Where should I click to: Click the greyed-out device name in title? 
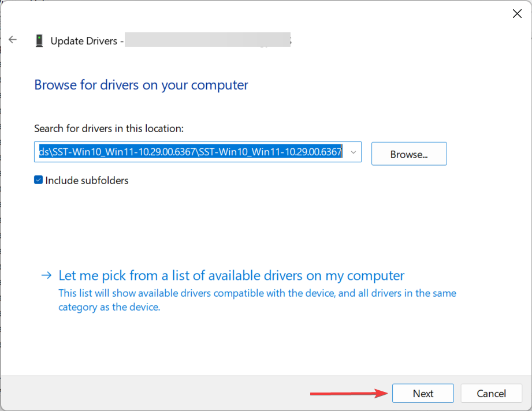[x=208, y=41]
